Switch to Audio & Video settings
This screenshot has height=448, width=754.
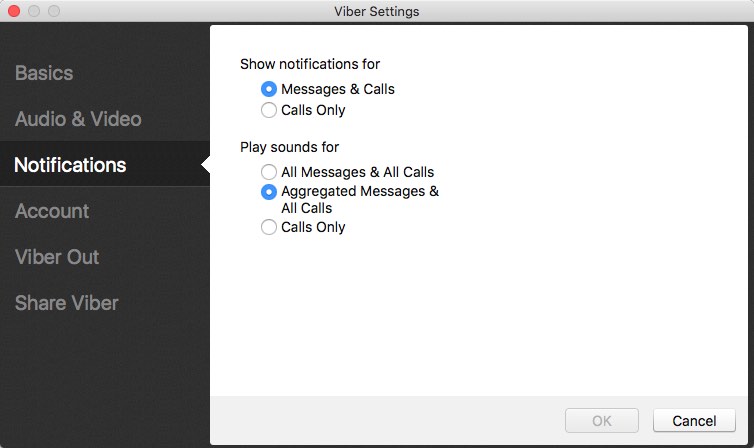coord(78,119)
